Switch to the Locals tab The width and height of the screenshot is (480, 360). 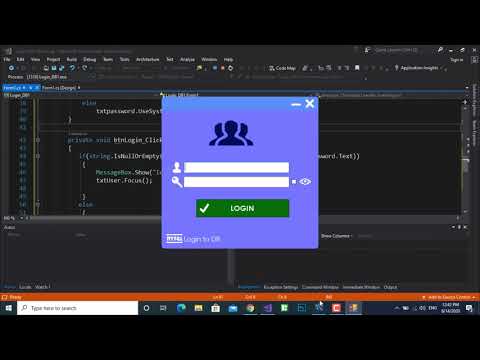coord(25,287)
